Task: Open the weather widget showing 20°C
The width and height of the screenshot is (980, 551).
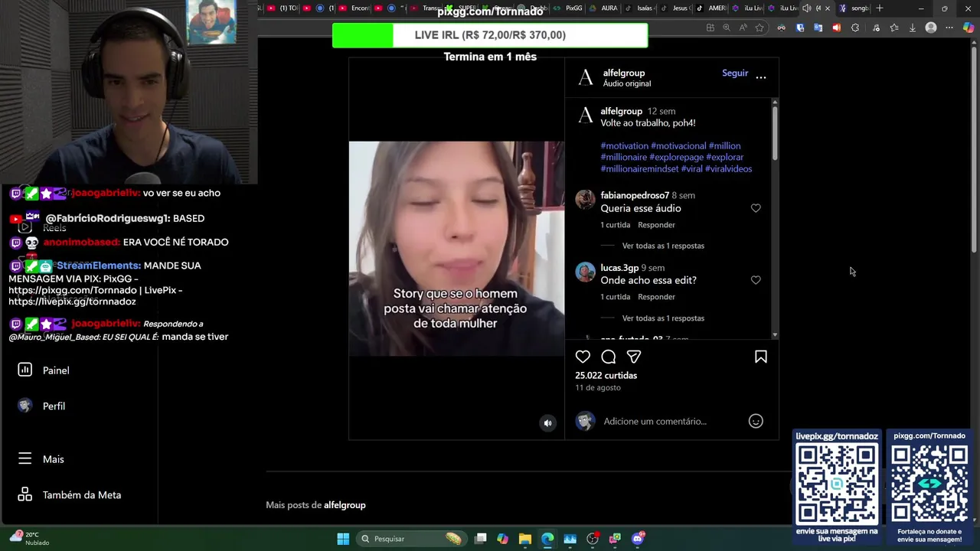Action: pyautogui.click(x=29, y=539)
